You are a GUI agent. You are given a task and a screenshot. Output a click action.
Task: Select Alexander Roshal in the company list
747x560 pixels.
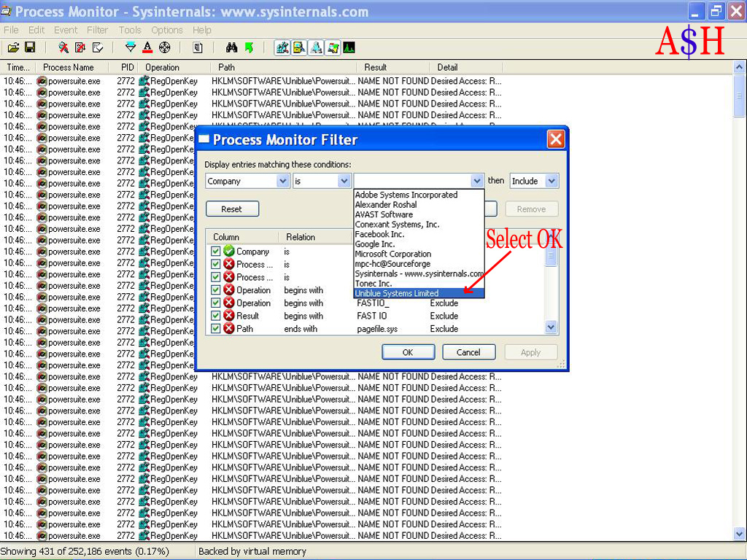pos(419,205)
